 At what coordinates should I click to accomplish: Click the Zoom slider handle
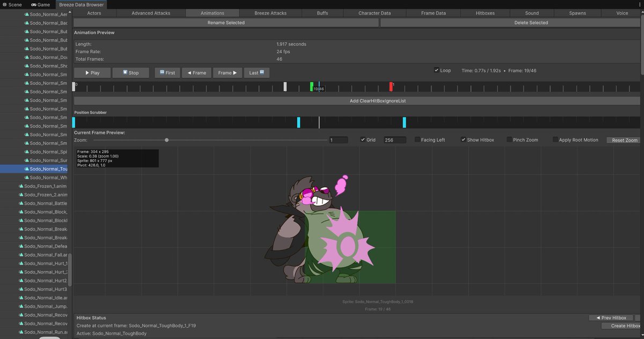[167, 139]
